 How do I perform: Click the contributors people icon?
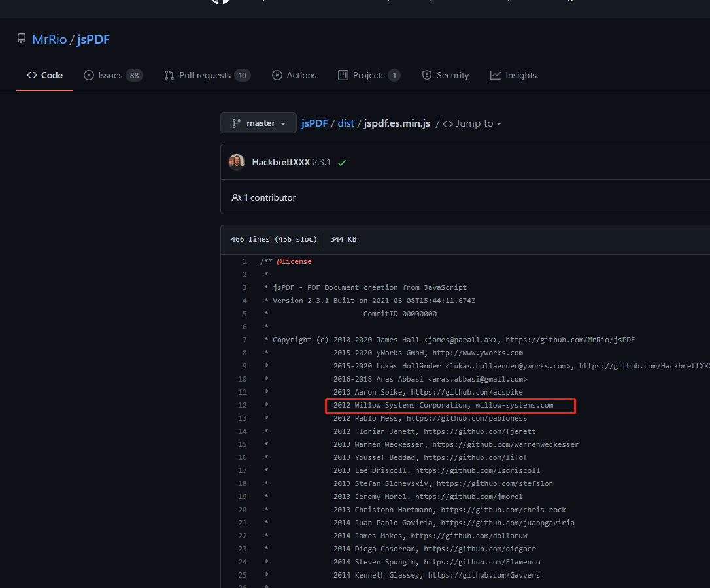[x=237, y=197]
